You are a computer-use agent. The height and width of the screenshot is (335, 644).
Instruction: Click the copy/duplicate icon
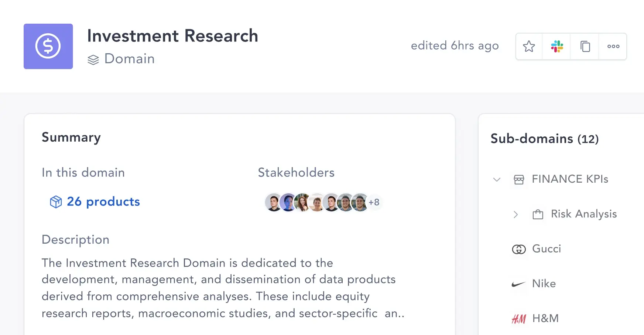[585, 47]
